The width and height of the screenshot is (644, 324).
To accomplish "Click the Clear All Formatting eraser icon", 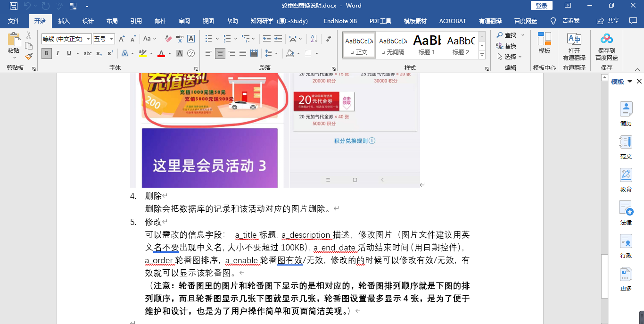I will tap(168, 39).
